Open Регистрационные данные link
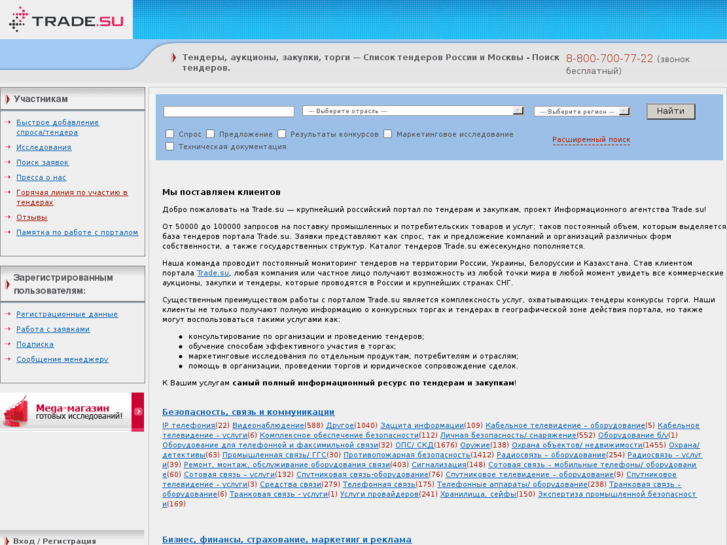 (67, 314)
